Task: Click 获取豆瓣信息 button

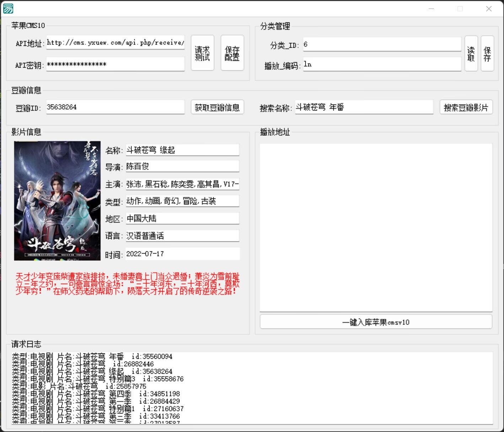Action: (218, 107)
